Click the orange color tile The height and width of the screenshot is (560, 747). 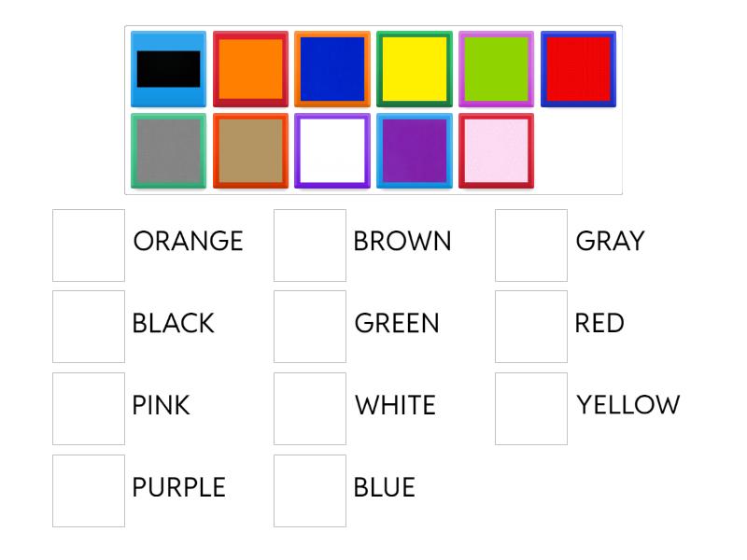(x=251, y=67)
